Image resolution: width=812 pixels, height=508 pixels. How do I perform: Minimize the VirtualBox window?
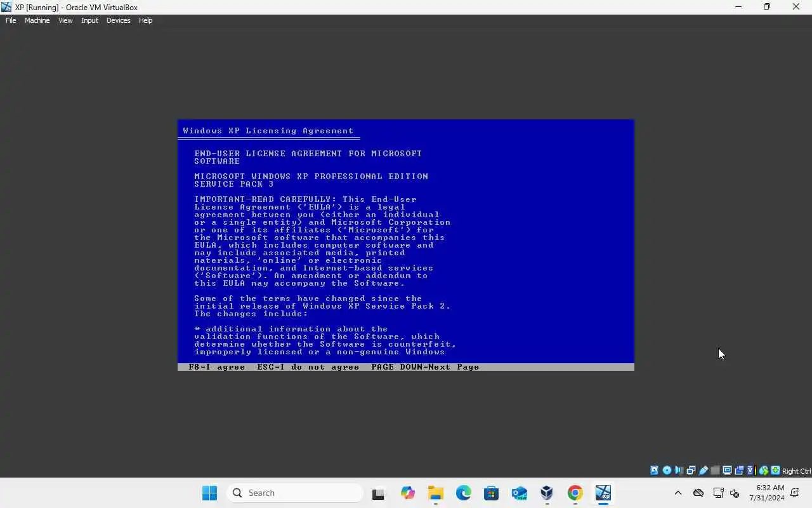tap(738, 7)
